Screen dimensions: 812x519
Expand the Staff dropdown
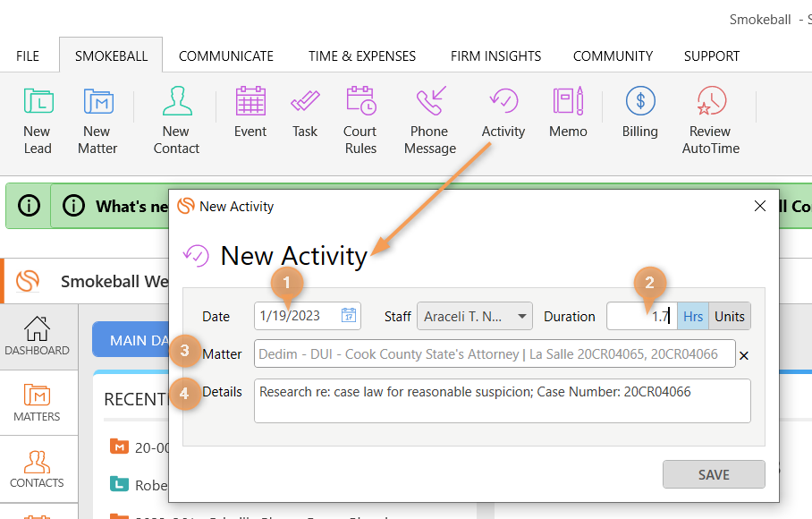(x=522, y=316)
